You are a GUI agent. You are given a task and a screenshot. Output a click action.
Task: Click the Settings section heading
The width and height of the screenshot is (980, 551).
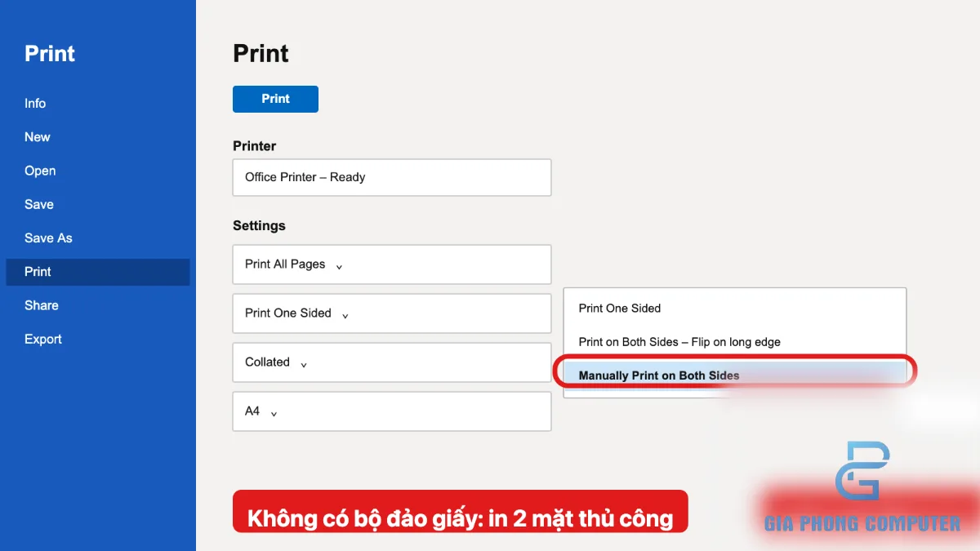(x=259, y=225)
